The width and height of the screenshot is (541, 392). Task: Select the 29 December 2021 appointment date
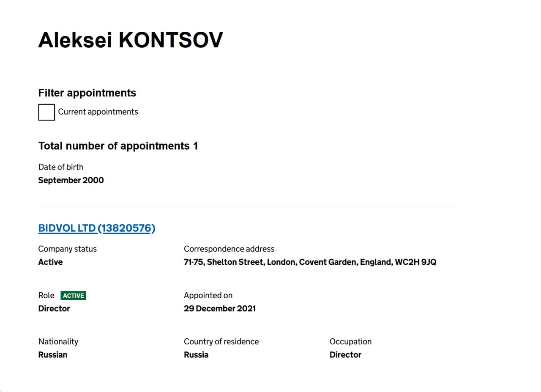[220, 308]
